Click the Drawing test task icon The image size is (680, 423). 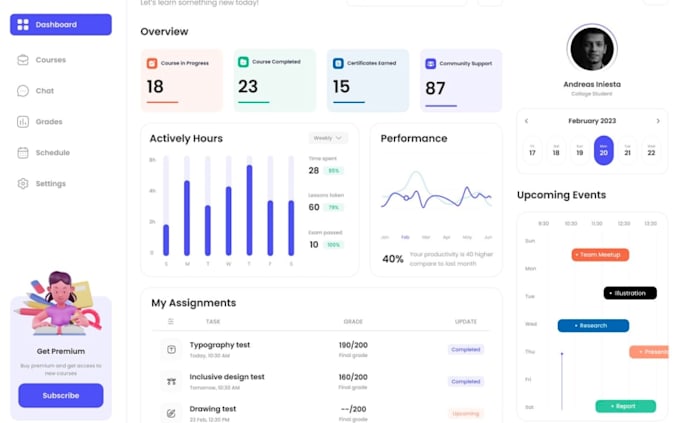[171, 413]
